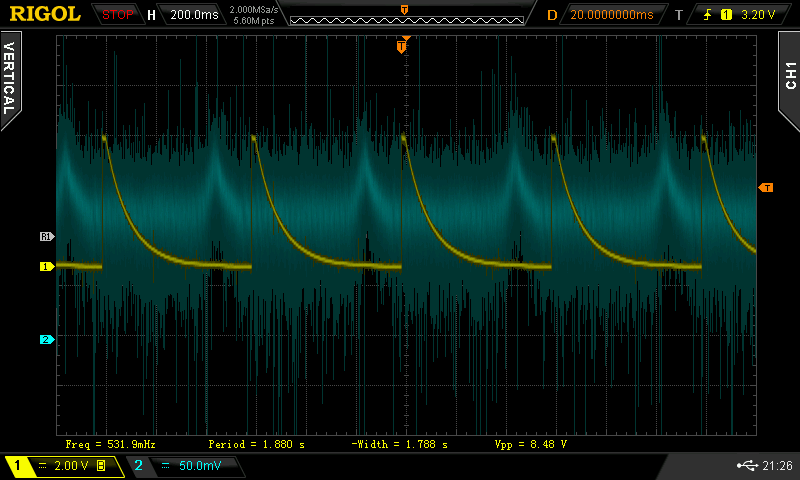800x480 pixels.
Task: Click the -Width = 1.788 s measurement
Action: click(x=399, y=444)
